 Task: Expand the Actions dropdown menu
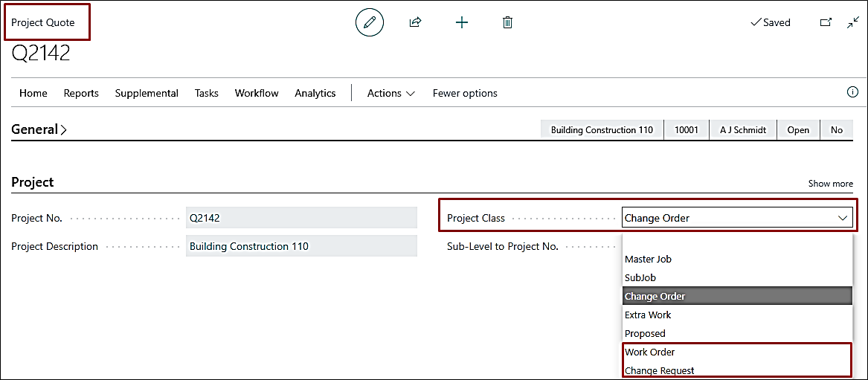click(x=391, y=93)
